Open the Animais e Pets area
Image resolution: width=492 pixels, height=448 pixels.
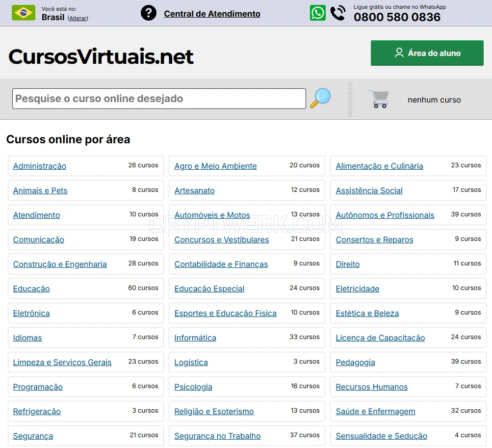(40, 190)
